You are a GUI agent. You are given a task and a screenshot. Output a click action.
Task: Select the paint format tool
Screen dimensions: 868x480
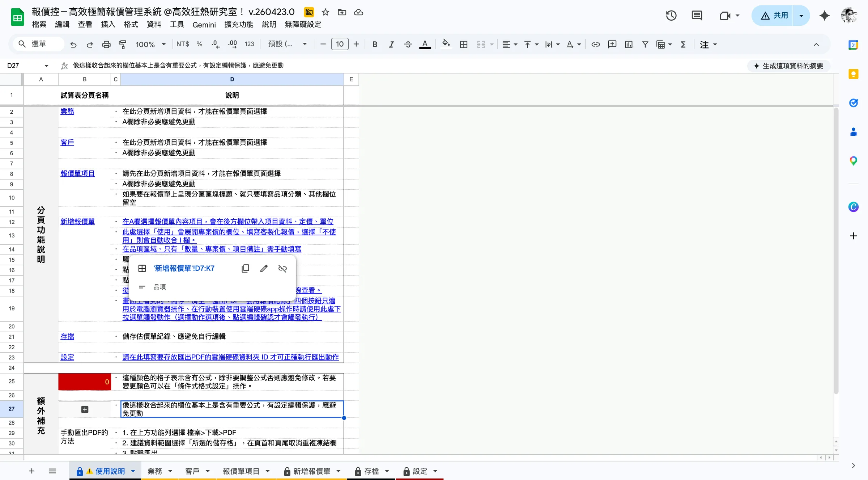tap(123, 45)
